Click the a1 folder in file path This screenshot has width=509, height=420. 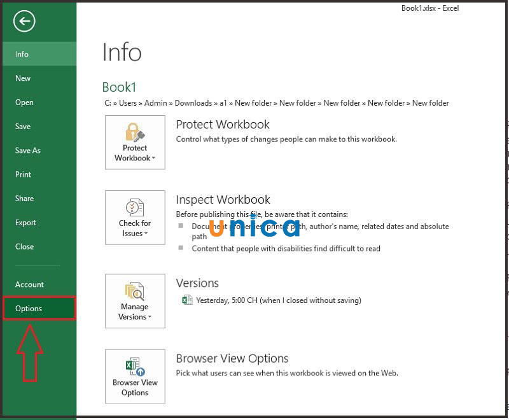[x=223, y=103]
